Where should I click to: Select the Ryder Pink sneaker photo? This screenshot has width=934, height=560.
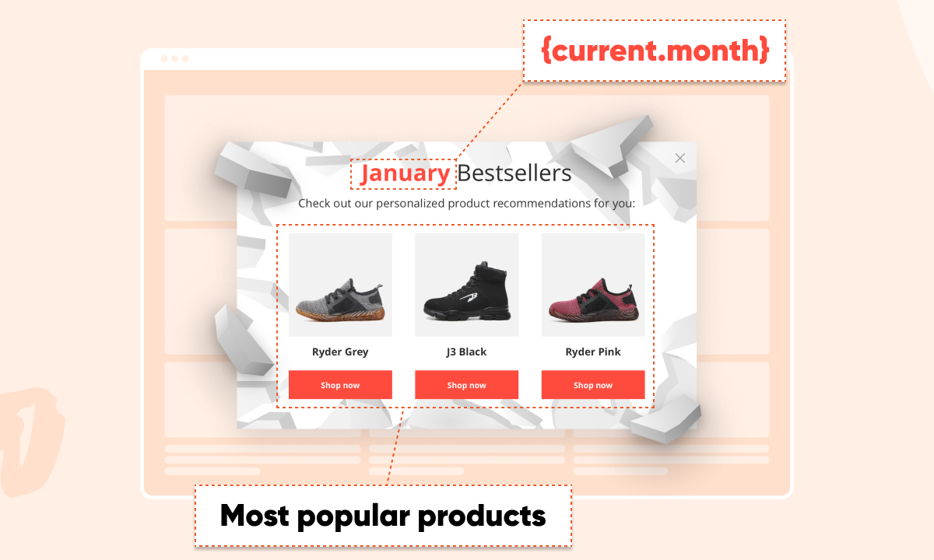pos(593,285)
